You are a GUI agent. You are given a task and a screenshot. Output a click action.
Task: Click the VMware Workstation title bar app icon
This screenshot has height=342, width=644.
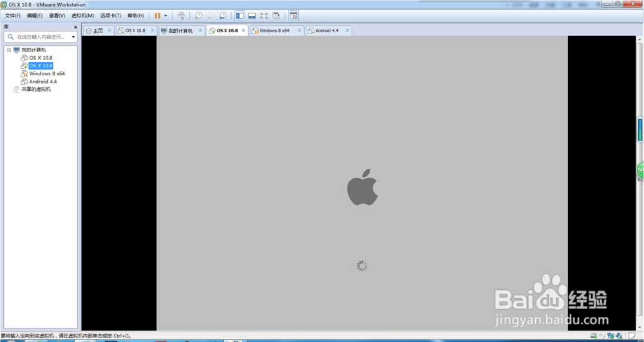(4, 5)
